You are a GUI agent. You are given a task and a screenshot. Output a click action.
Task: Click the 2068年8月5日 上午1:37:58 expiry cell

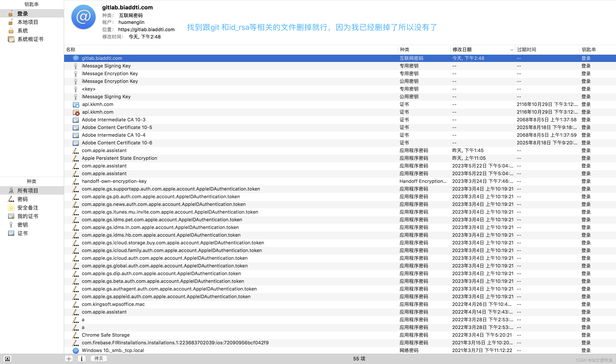546,120
